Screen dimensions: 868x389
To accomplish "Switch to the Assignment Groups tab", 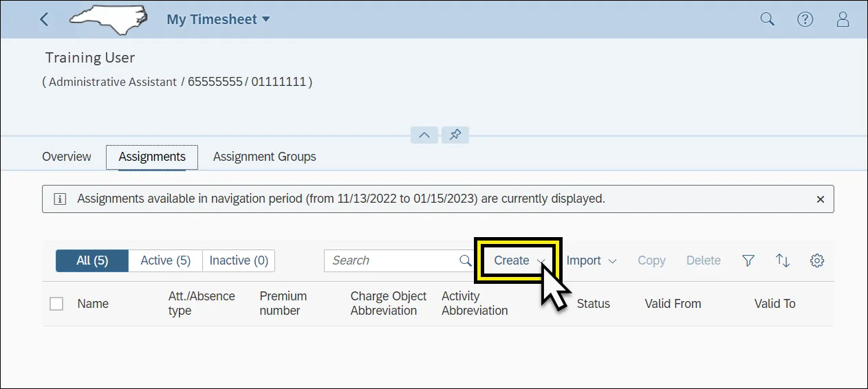I will tap(265, 157).
